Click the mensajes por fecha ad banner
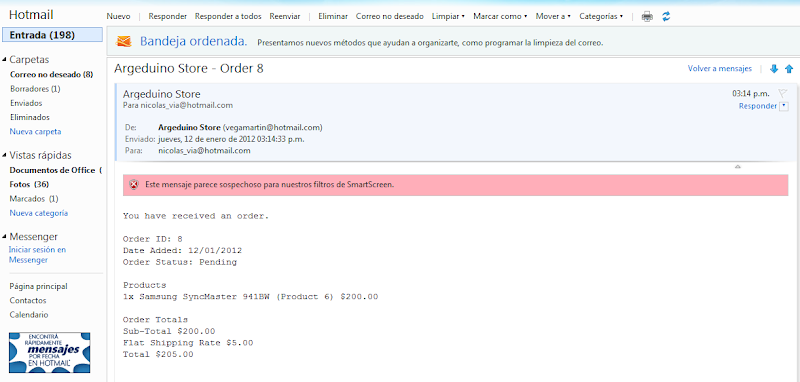800x382 pixels. (49, 352)
